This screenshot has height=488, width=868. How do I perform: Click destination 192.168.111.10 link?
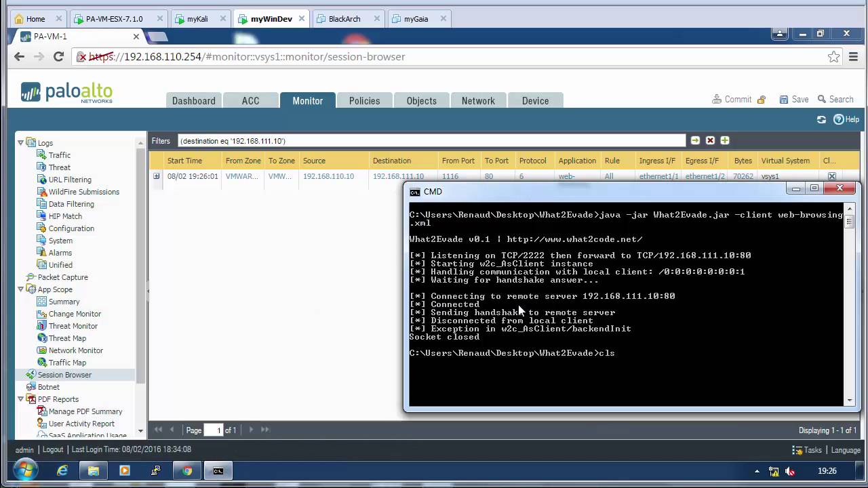pos(398,176)
